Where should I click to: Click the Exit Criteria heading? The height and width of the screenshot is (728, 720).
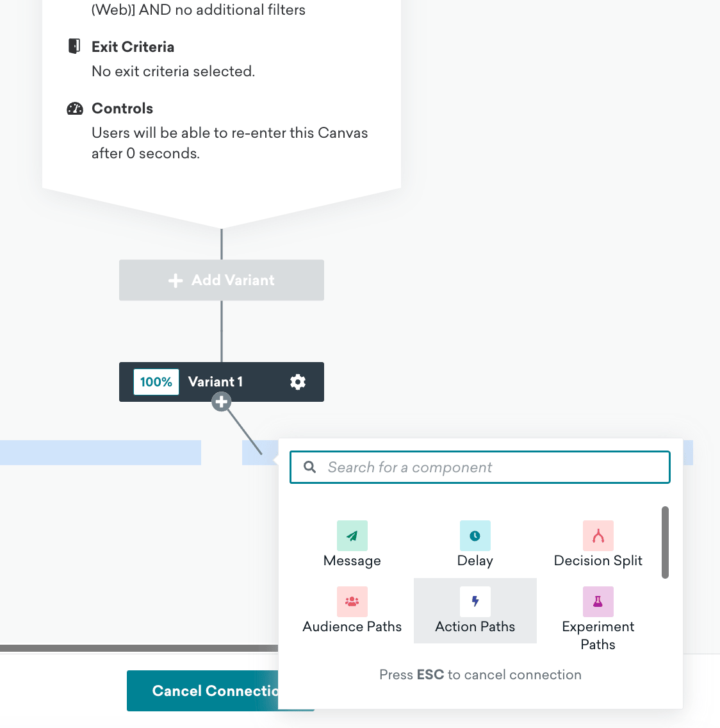(133, 47)
